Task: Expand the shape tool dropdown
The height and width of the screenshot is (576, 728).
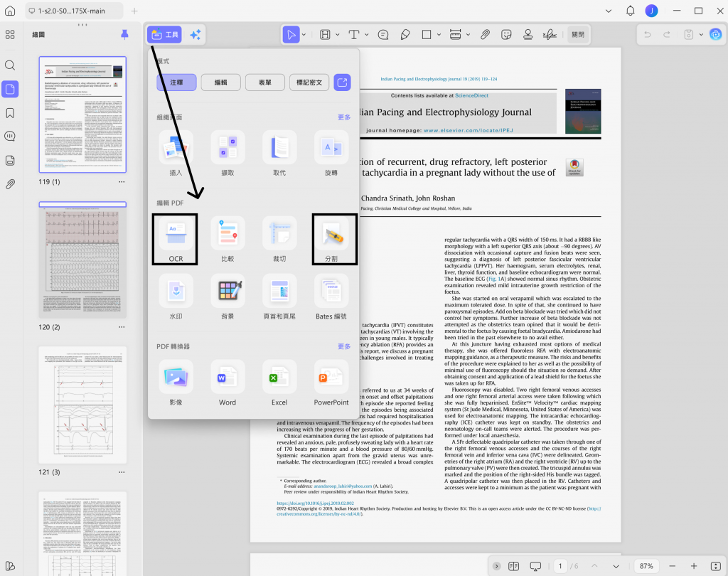Action: [x=439, y=34]
